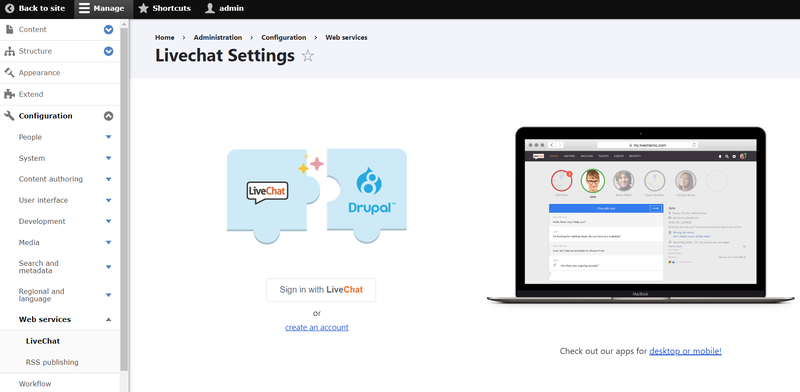Open Search and metadata menu item
800x392 pixels.
click(x=39, y=267)
